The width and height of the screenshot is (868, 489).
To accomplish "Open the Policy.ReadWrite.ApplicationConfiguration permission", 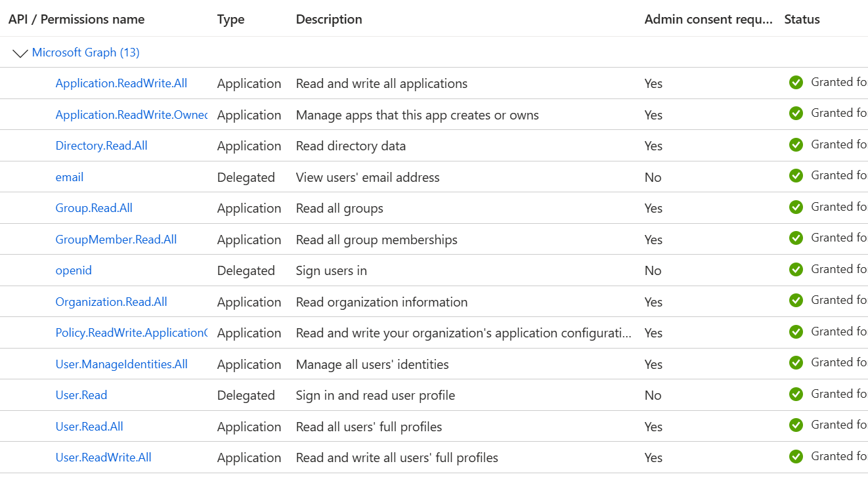I will tap(131, 333).
